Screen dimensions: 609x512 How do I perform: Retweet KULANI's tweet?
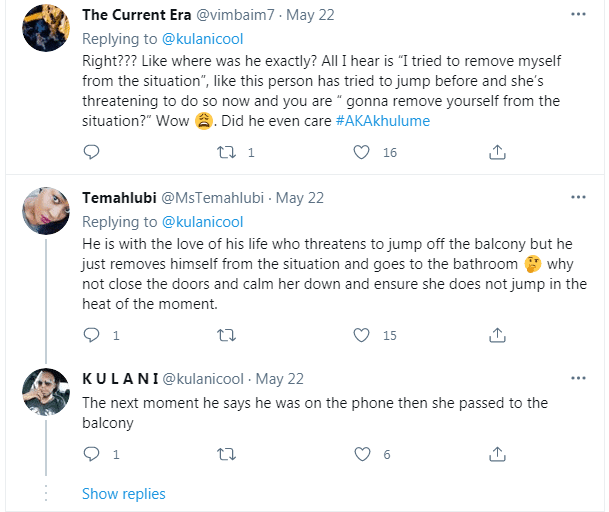[227, 454]
